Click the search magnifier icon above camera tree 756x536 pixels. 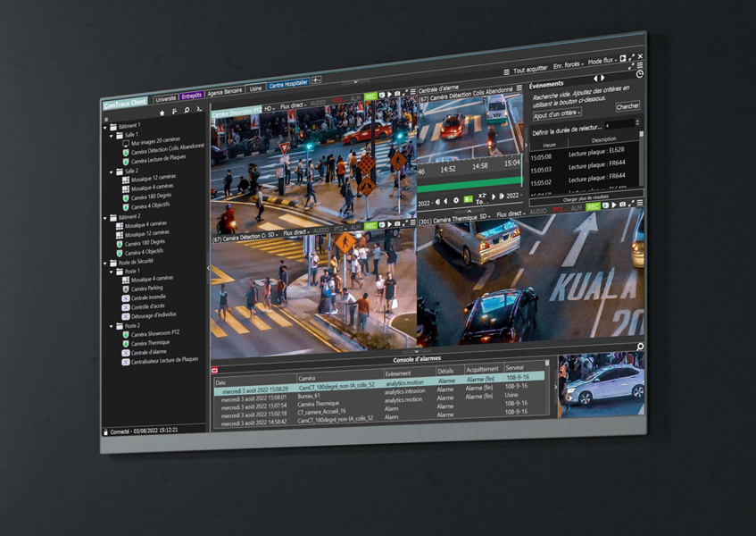(x=187, y=111)
